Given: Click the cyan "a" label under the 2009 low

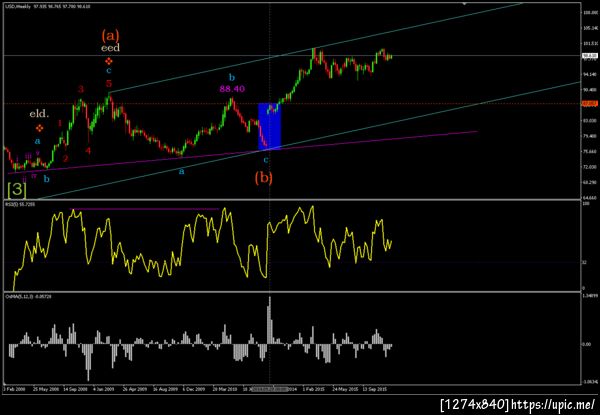Looking at the screenshot, I should pyautogui.click(x=182, y=171).
